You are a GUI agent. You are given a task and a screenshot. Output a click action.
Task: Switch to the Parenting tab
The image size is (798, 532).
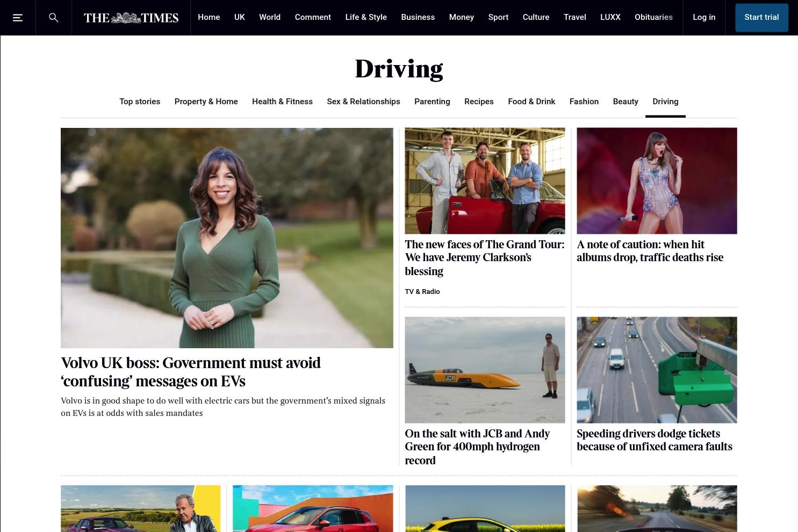pos(432,102)
